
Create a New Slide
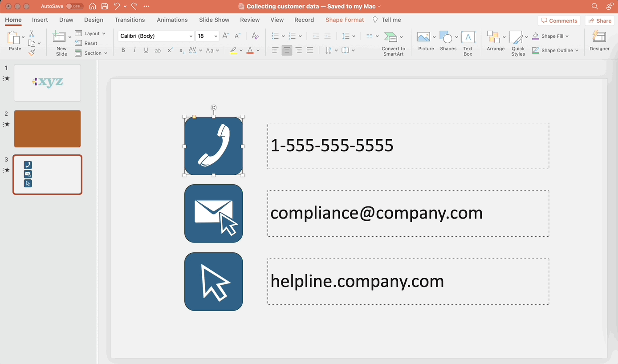[x=61, y=42]
